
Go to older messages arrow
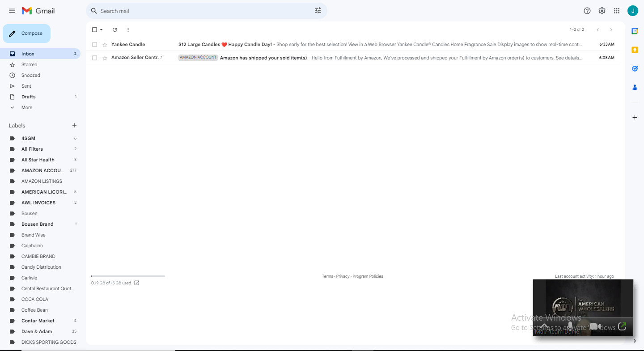611,30
